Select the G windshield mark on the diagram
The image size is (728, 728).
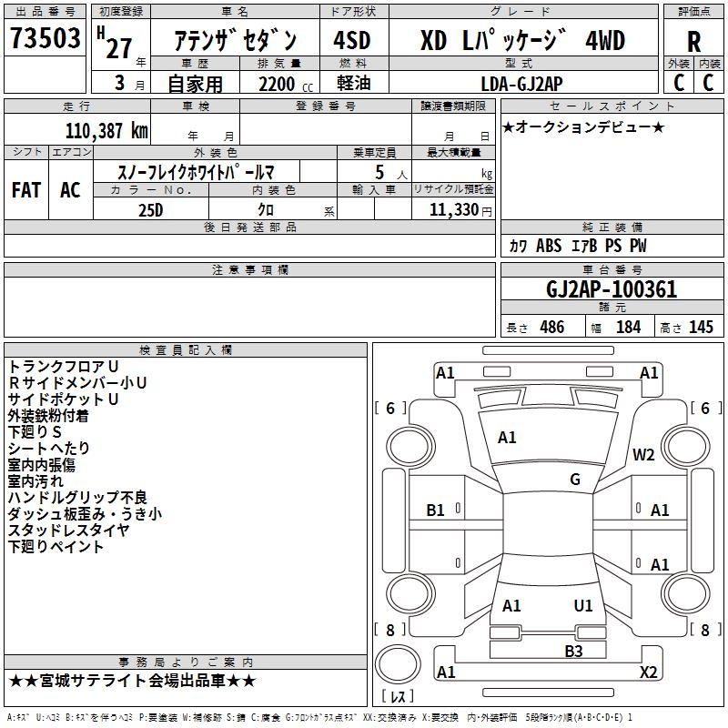coord(575,480)
